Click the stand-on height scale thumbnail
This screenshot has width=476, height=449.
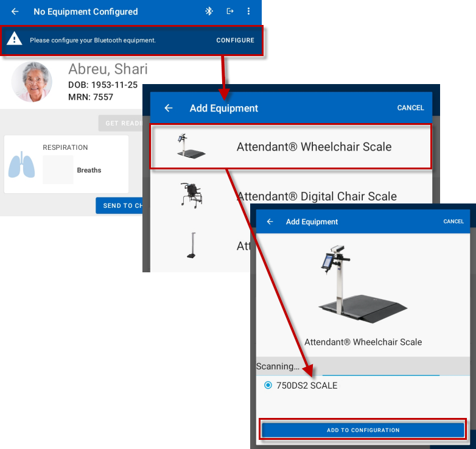click(191, 246)
